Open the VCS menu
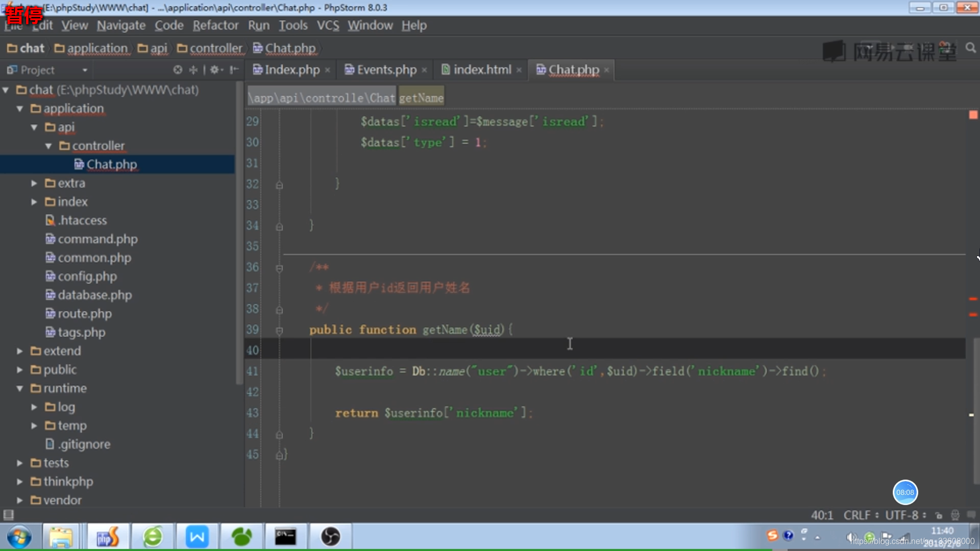 click(x=328, y=26)
